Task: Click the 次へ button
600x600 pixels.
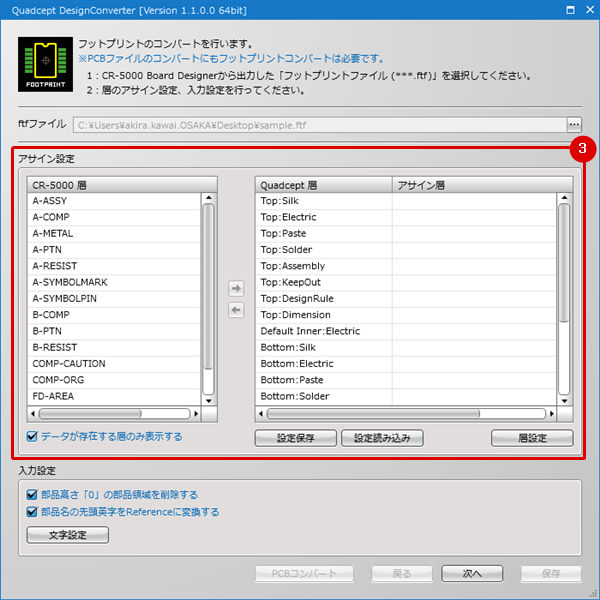Action: click(472, 573)
